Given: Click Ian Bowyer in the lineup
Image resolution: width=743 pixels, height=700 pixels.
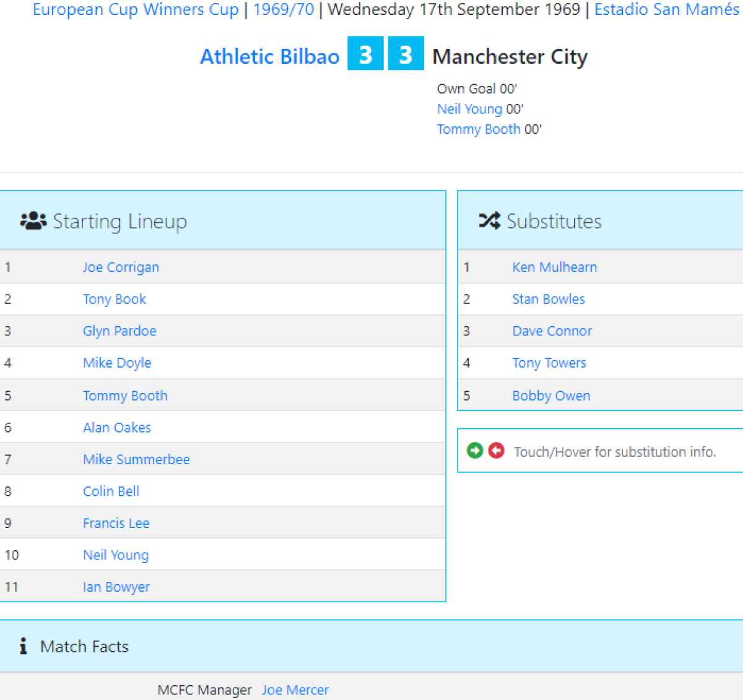Looking at the screenshot, I should click(116, 587).
